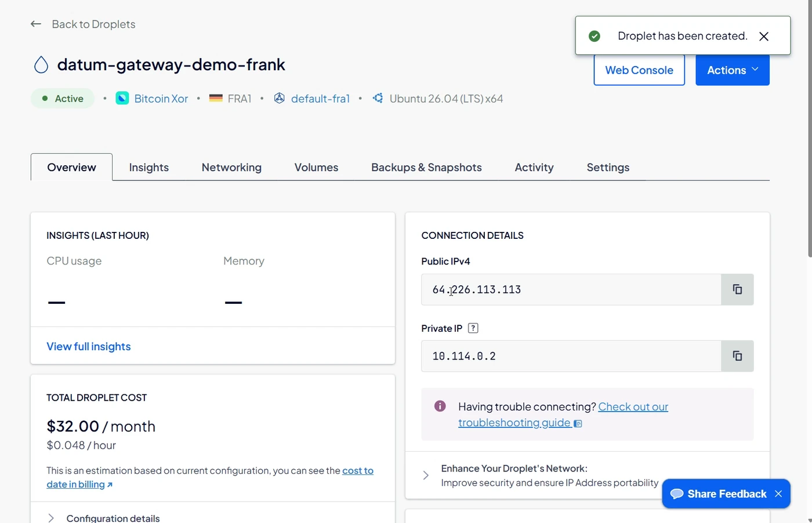Copy the Private IP address
This screenshot has height=523, width=812.
[x=737, y=356]
